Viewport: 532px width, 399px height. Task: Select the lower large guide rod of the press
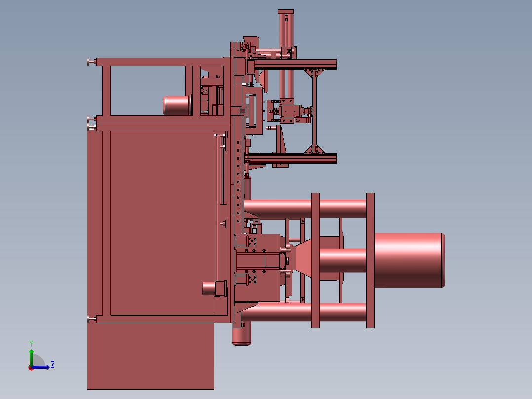(x=304, y=313)
